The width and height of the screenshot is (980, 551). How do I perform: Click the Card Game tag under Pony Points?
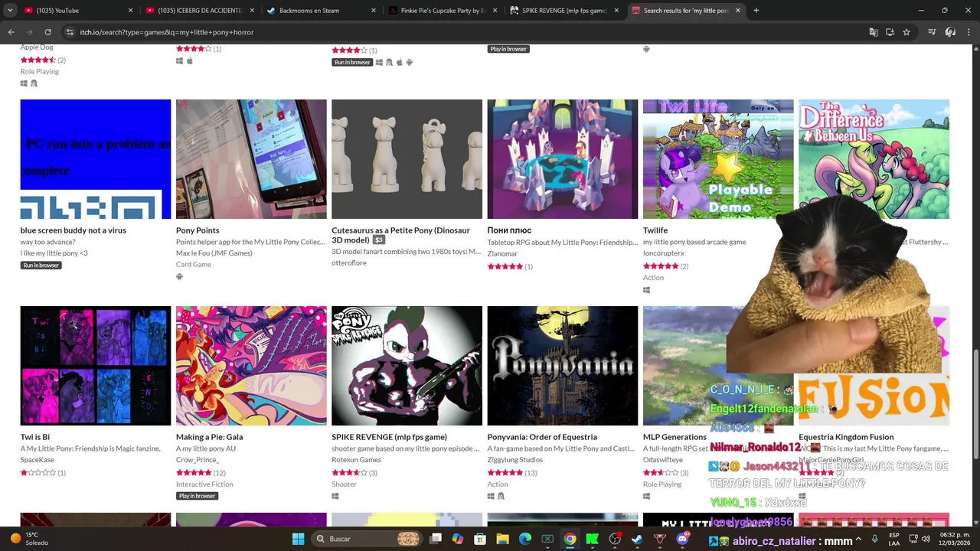[194, 265]
